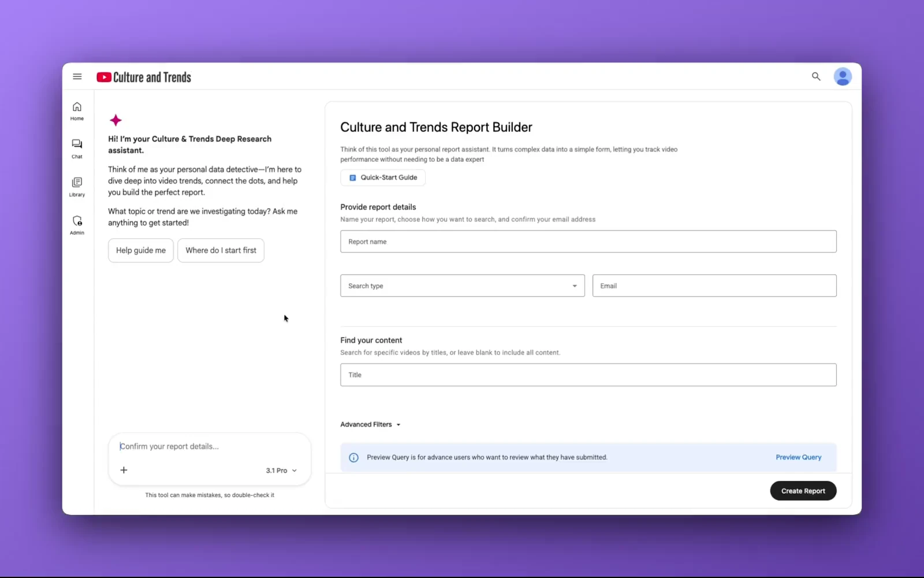
Task: Open the Search type dropdown
Action: pyautogui.click(x=463, y=286)
